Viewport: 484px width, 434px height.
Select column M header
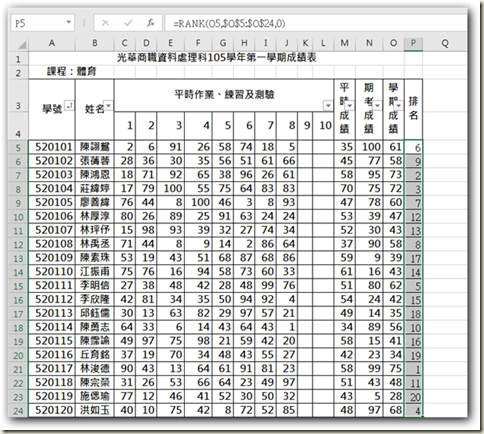pos(344,43)
